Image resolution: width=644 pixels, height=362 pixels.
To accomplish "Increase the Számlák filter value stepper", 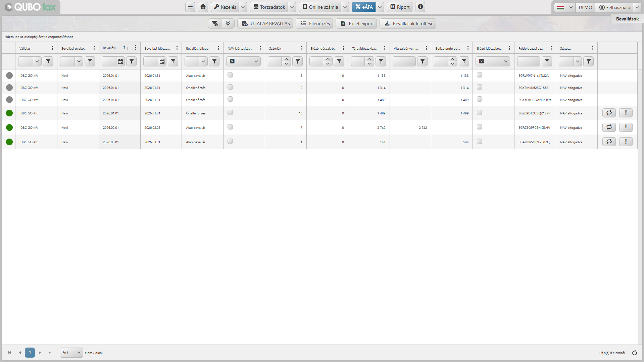I will (286, 59).
